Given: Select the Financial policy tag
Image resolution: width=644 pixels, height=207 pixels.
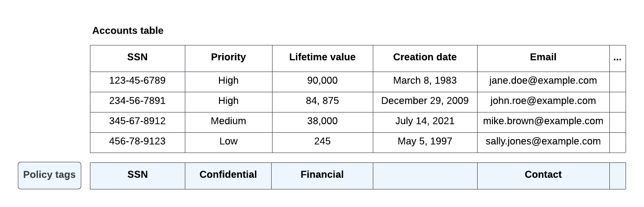Looking at the screenshot, I should pyautogui.click(x=322, y=175).
